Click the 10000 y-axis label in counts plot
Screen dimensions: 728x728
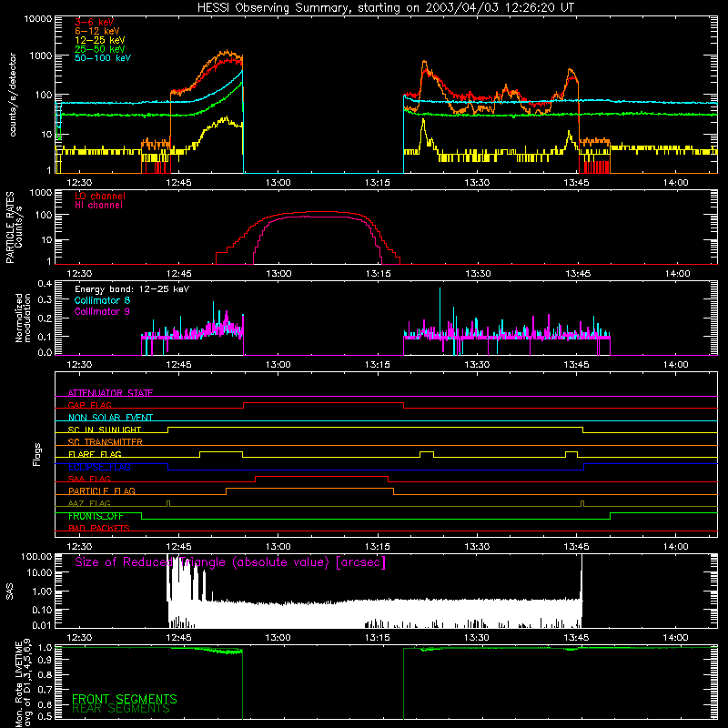coord(37,19)
